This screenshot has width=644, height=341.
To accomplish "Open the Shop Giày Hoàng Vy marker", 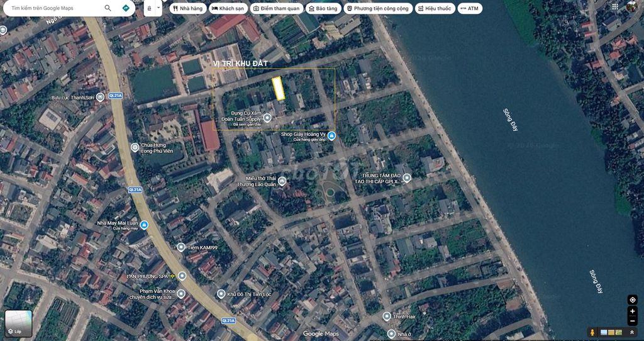I will point(331,136).
